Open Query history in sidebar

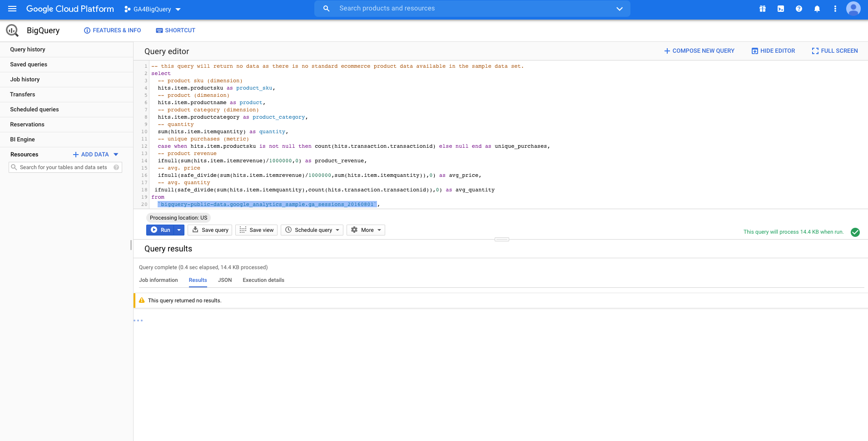coord(66,50)
